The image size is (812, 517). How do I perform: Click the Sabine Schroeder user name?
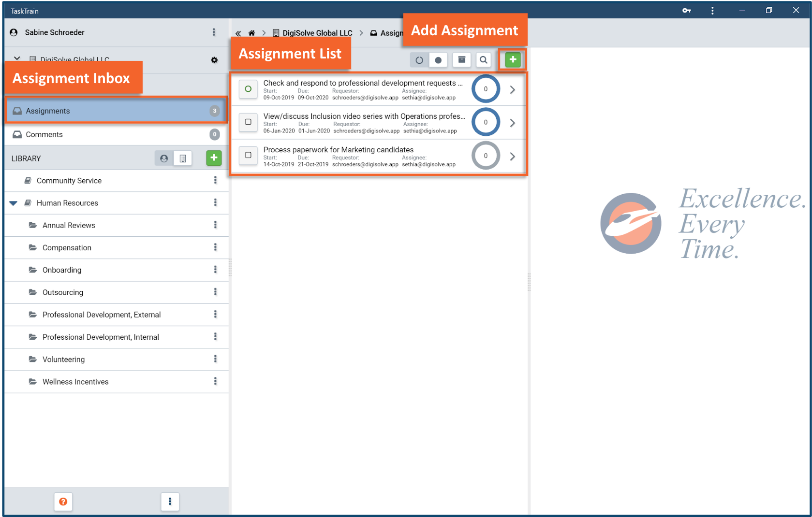(x=55, y=32)
